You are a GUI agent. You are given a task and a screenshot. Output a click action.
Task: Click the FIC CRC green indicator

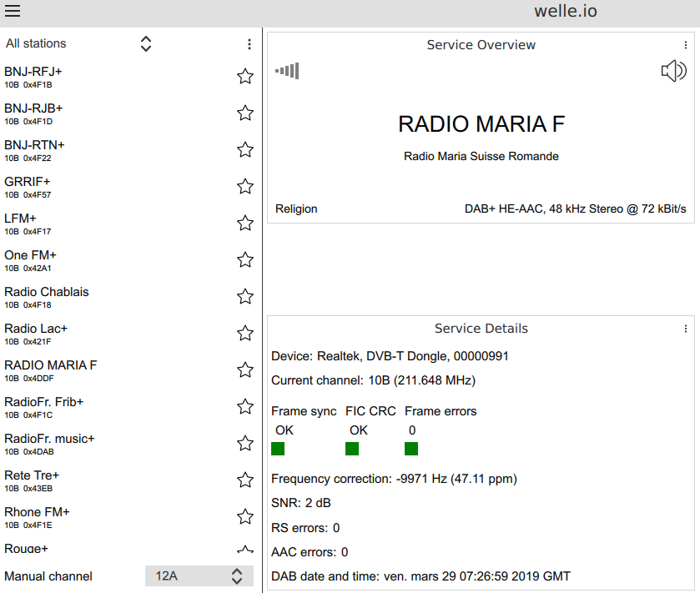(x=352, y=449)
